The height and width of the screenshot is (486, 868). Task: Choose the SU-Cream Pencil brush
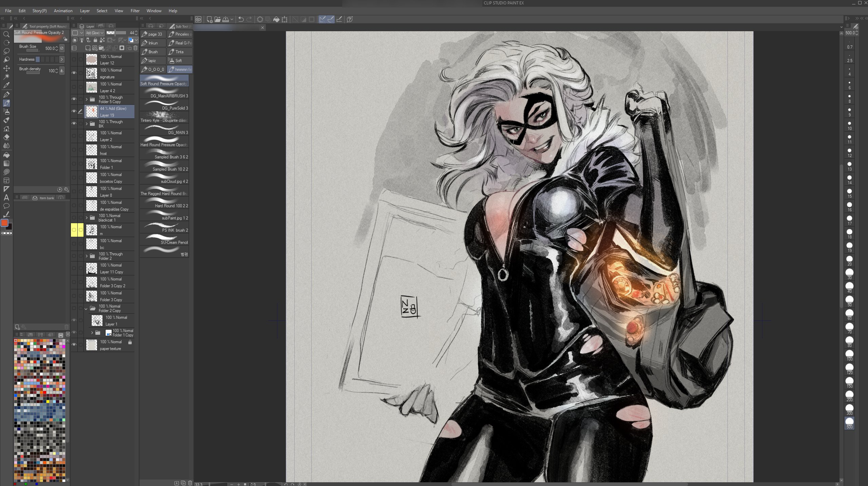pyautogui.click(x=164, y=239)
